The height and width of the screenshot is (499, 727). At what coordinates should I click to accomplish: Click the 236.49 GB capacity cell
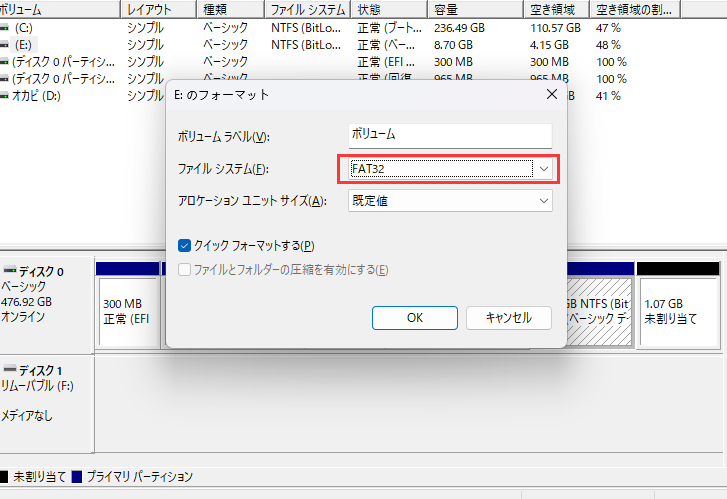coord(459,28)
